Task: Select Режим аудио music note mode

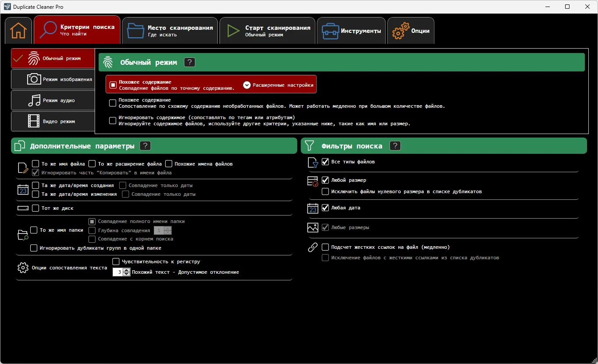Action: tap(53, 100)
